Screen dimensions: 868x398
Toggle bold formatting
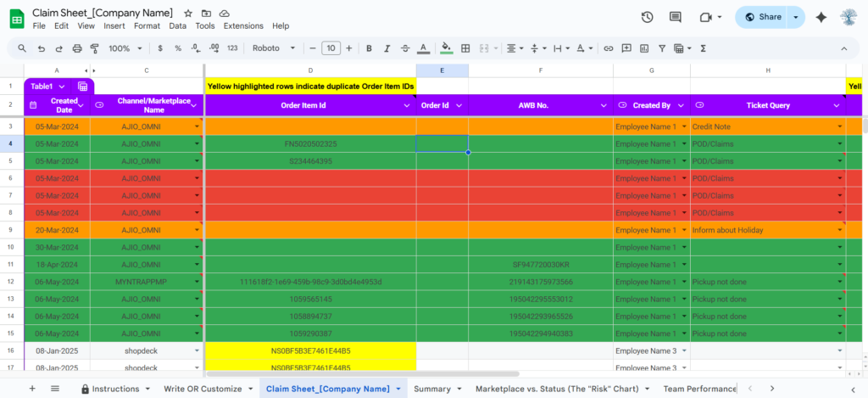coord(369,48)
